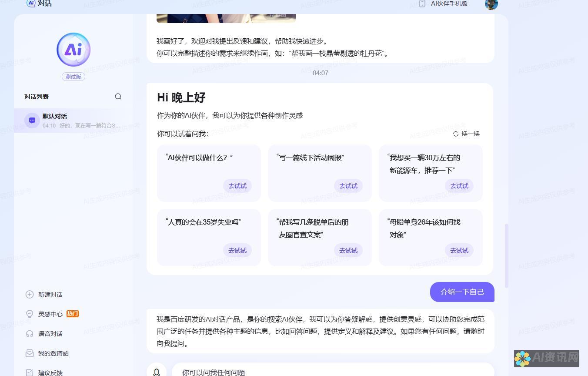The width and height of the screenshot is (588, 376).
Task: Click 去试试 for AI伙伴可以做什么
Action: point(237,186)
